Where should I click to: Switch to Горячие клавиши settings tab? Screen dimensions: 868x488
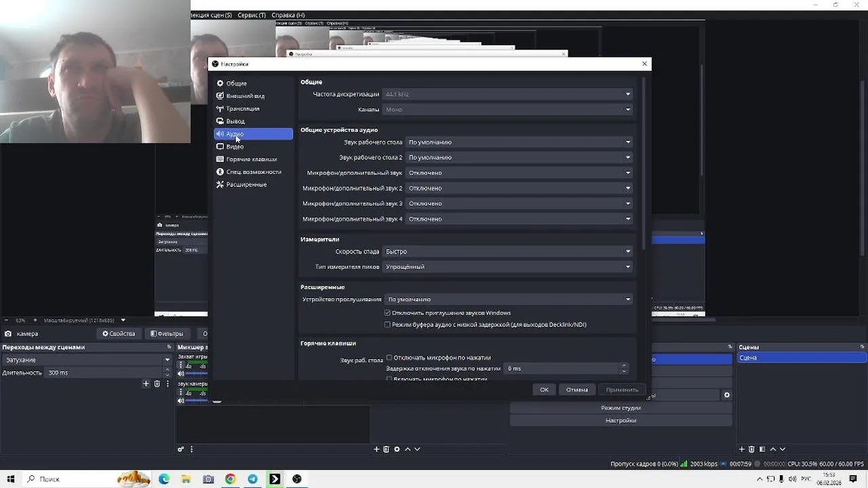click(253, 159)
